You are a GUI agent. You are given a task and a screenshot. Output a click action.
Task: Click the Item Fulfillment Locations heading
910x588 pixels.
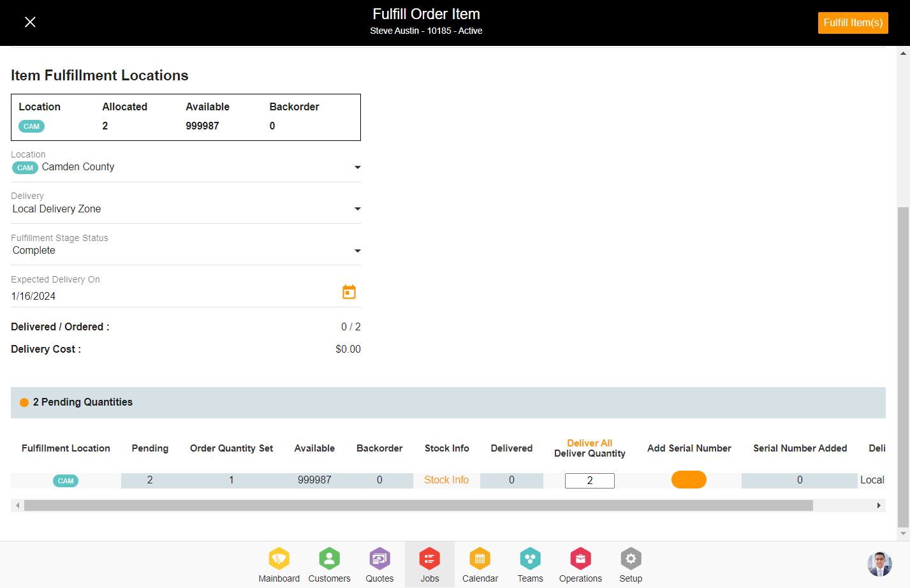99,75
